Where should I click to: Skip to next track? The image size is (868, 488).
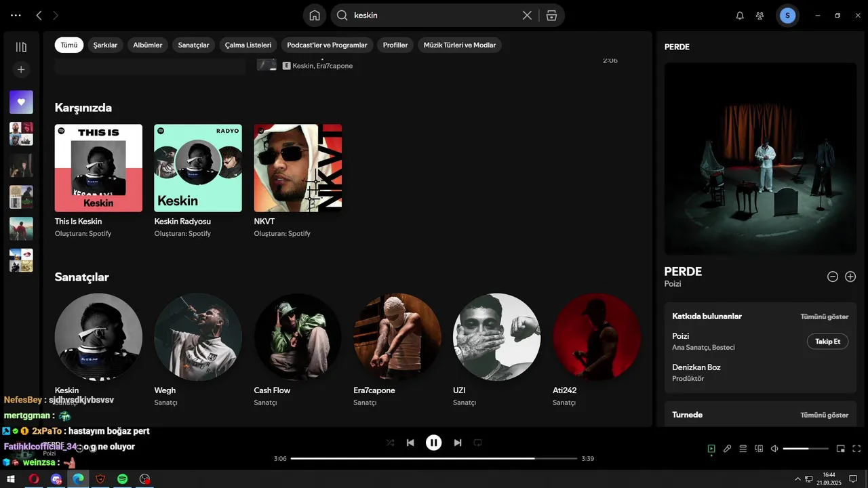click(x=458, y=443)
